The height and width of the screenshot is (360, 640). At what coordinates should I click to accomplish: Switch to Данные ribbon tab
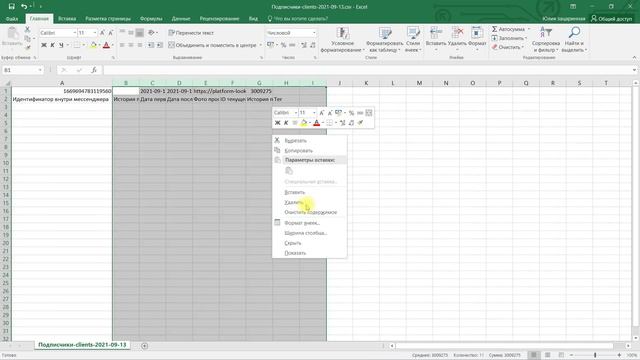[181, 18]
